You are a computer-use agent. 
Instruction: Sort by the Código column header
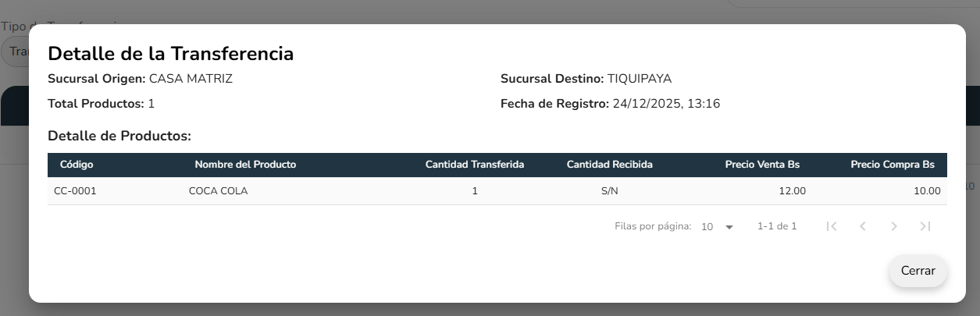77,165
